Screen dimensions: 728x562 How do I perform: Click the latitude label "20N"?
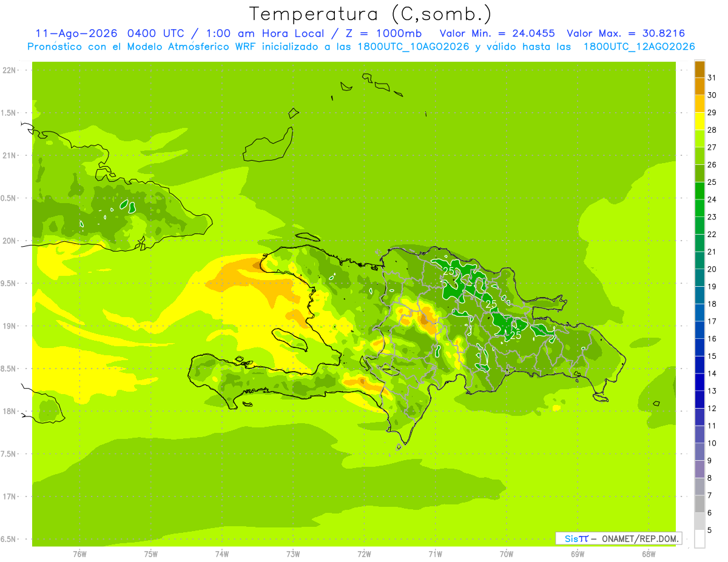point(9,241)
